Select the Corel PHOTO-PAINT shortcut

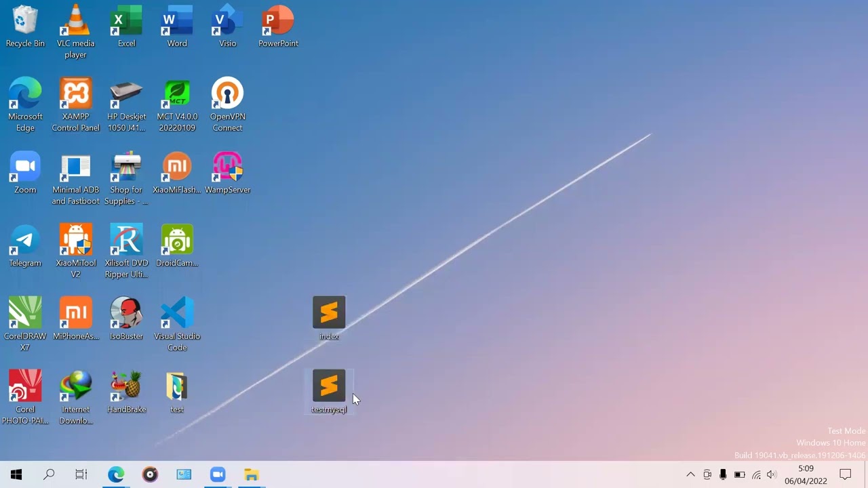[25, 398]
